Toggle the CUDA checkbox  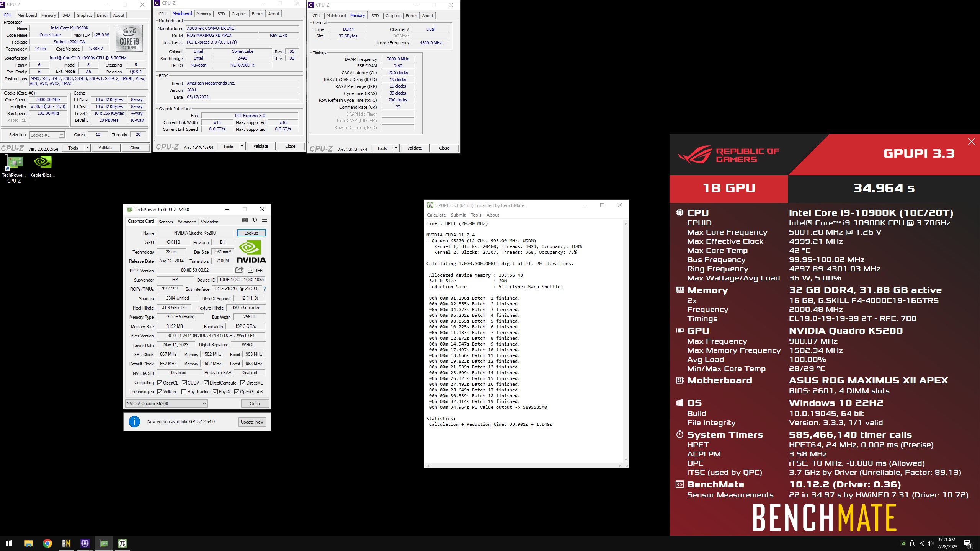coord(185,383)
